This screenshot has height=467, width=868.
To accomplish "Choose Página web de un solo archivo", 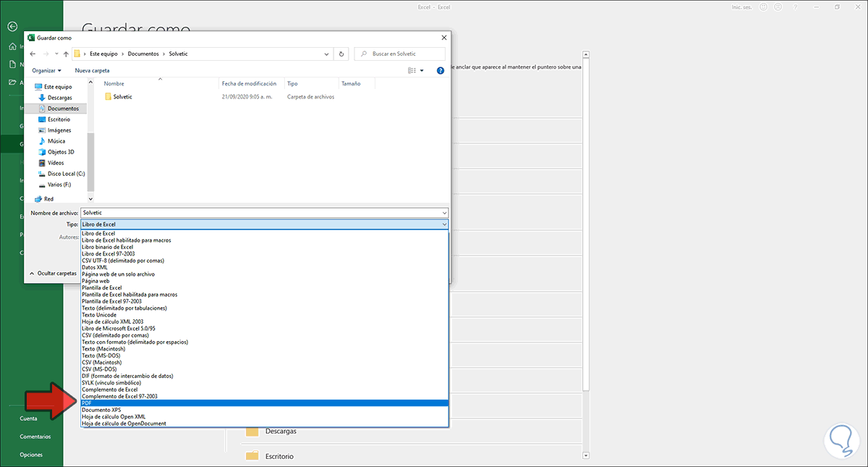I will pos(265,274).
